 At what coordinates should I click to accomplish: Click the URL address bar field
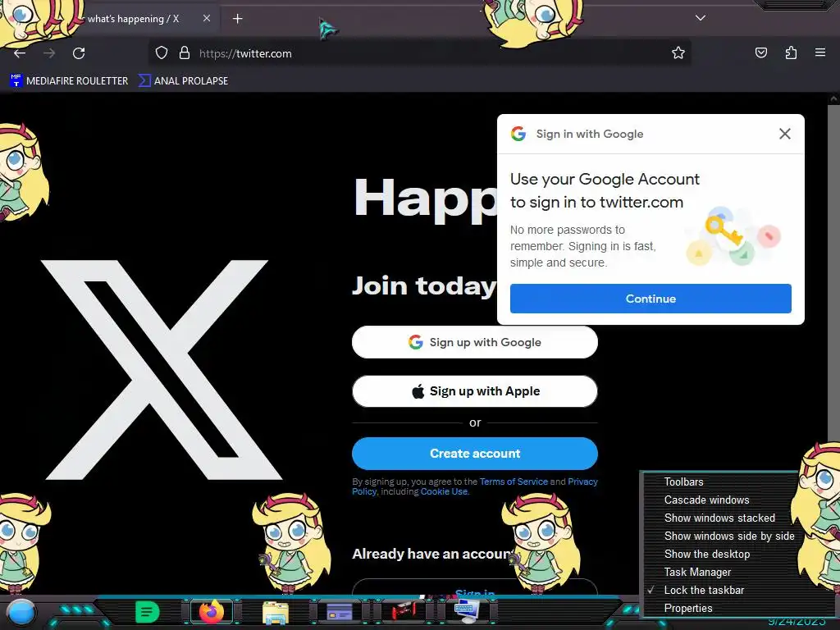[419, 53]
